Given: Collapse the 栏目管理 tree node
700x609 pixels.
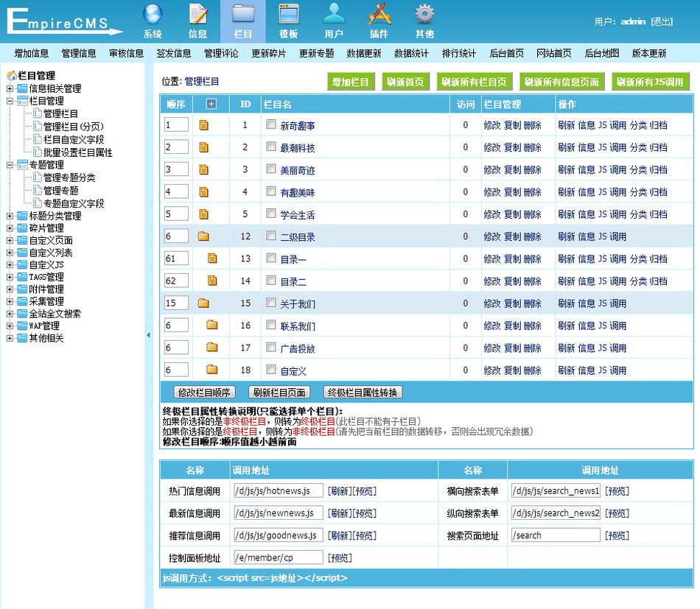Looking at the screenshot, I should pos(10,101).
